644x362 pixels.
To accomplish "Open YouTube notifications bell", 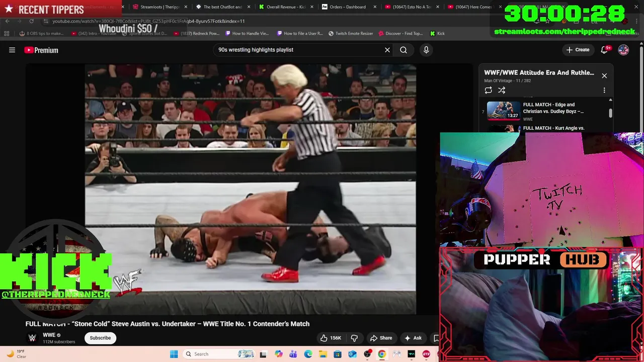I will click(604, 50).
